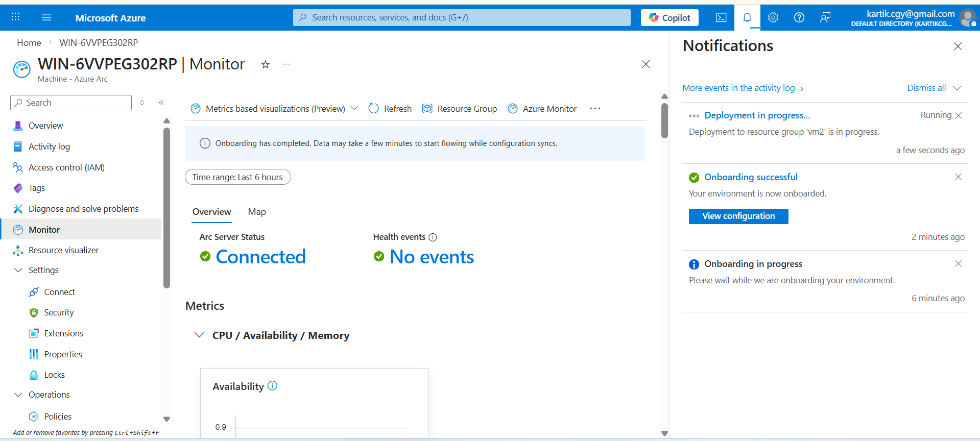980x441 pixels.
Task: Open the feedback icon in header
Action: pyautogui.click(x=825, y=17)
